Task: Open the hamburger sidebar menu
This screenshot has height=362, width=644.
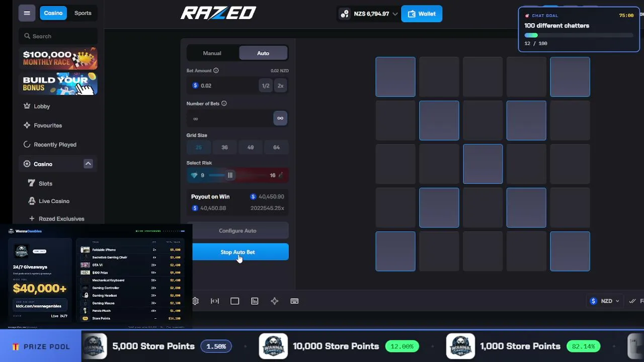Action: coord(27,13)
